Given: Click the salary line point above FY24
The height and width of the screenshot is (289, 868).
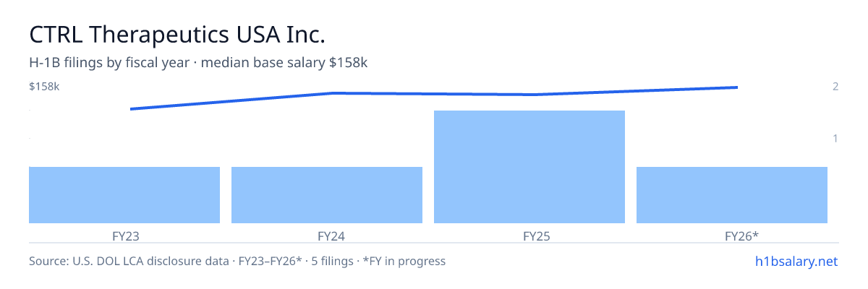Looking at the screenshot, I should pos(333,92).
